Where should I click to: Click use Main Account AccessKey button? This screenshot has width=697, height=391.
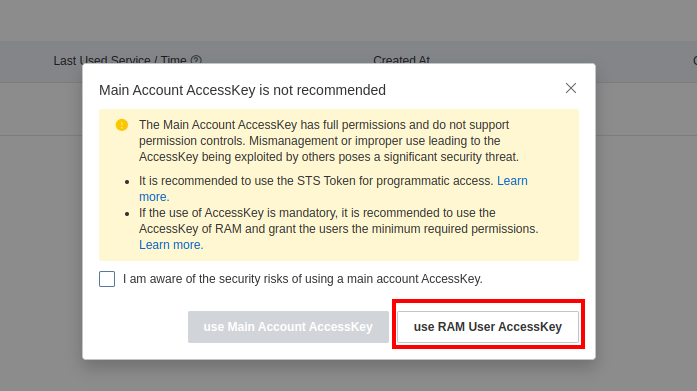tap(288, 327)
